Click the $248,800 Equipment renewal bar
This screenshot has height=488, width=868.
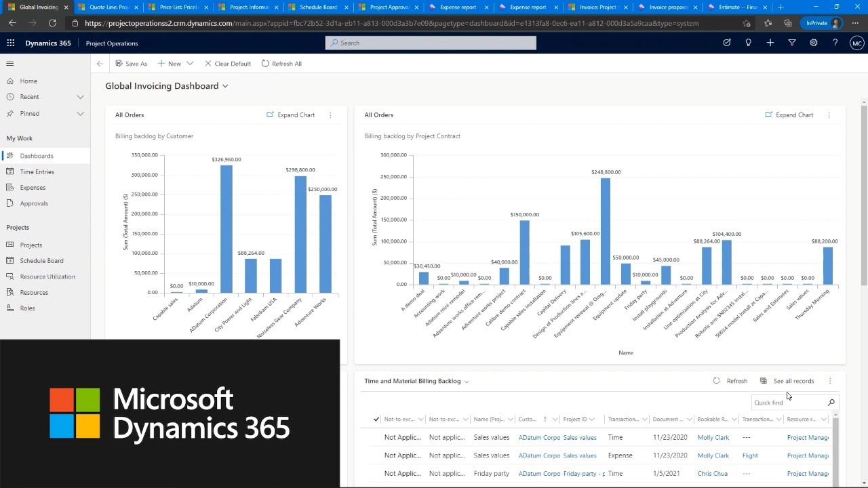pos(606,231)
